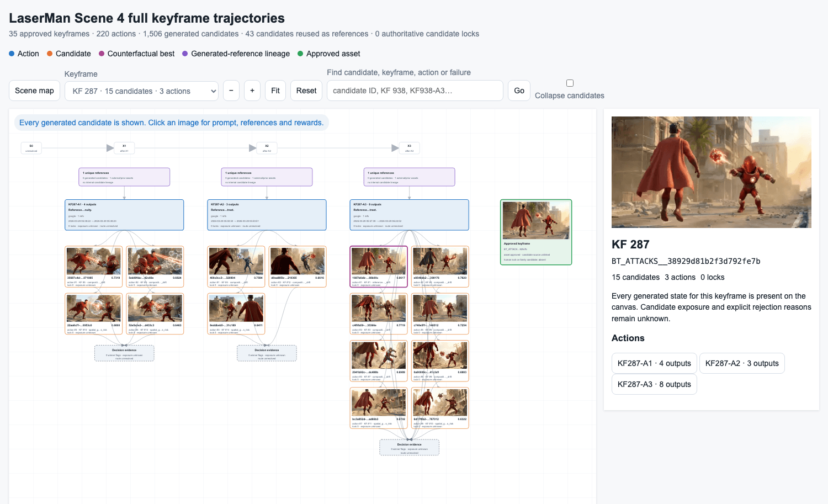Viewport: 828px width, 504px height.
Task: Open candidate 8eddbeb5 thumbnail scored 0.6411
Action: point(236,308)
